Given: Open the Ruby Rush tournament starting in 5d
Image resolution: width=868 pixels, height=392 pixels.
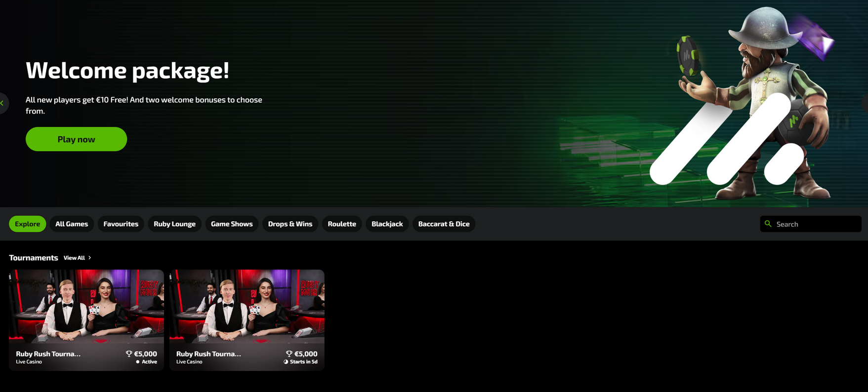Looking at the screenshot, I should point(247,306).
